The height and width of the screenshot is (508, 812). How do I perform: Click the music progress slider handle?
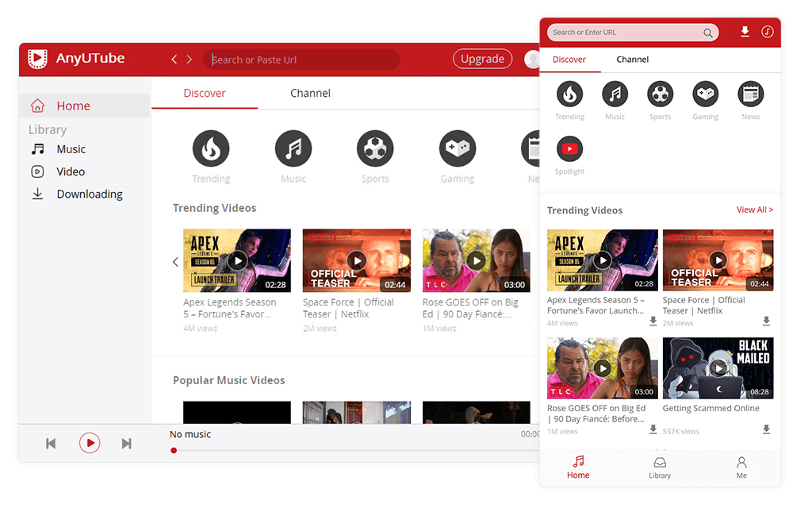tap(174, 451)
